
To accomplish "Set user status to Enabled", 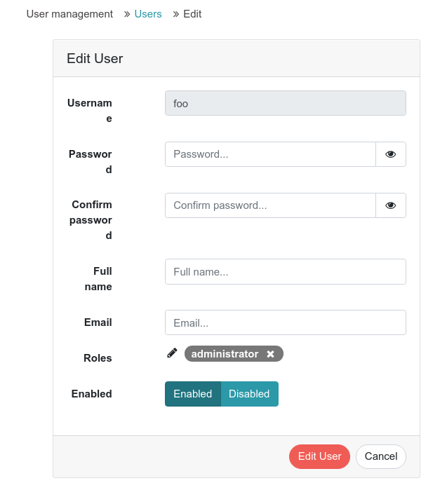I will pos(193,394).
